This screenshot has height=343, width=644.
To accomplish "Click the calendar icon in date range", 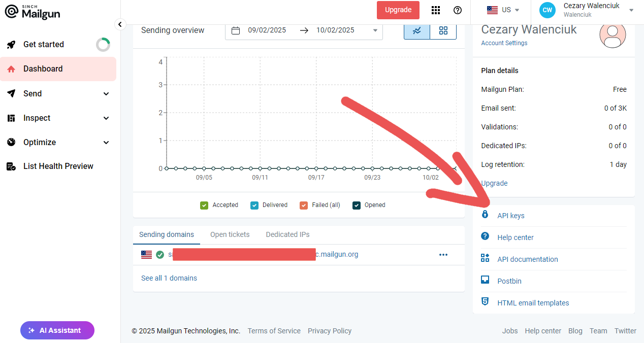I will pyautogui.click(x=236, y=30).
